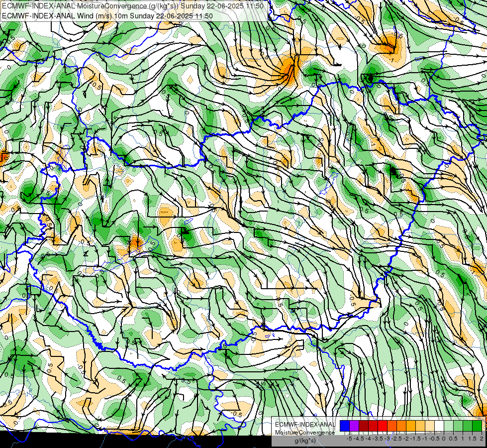Click the -3.5 tick label in legend
This screenshot has width=487, height=448.
click(378, 439)
